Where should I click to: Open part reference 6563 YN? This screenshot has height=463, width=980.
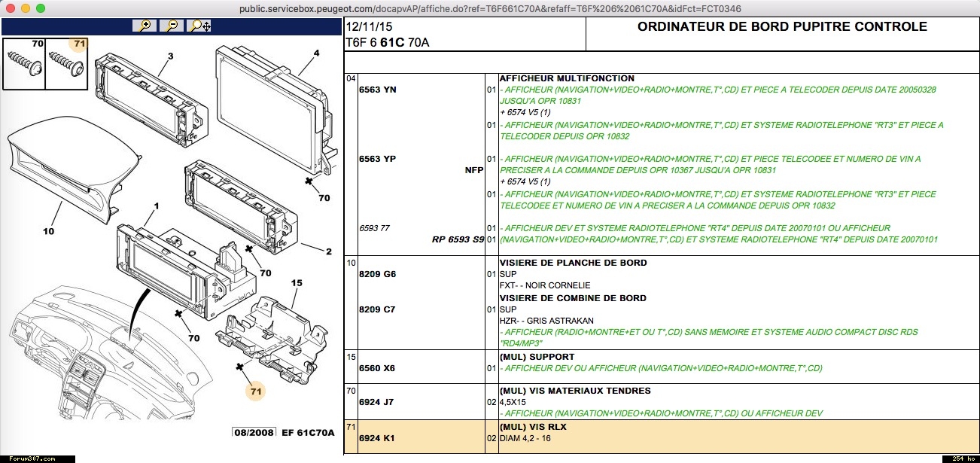(379, 90)
